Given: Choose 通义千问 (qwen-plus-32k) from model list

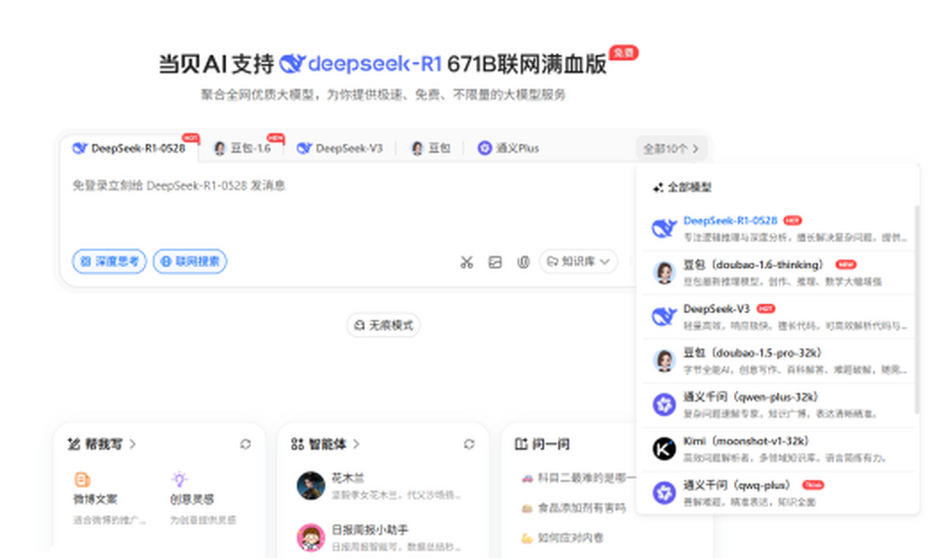Looking at the screenshot, I should click(777, 405).
